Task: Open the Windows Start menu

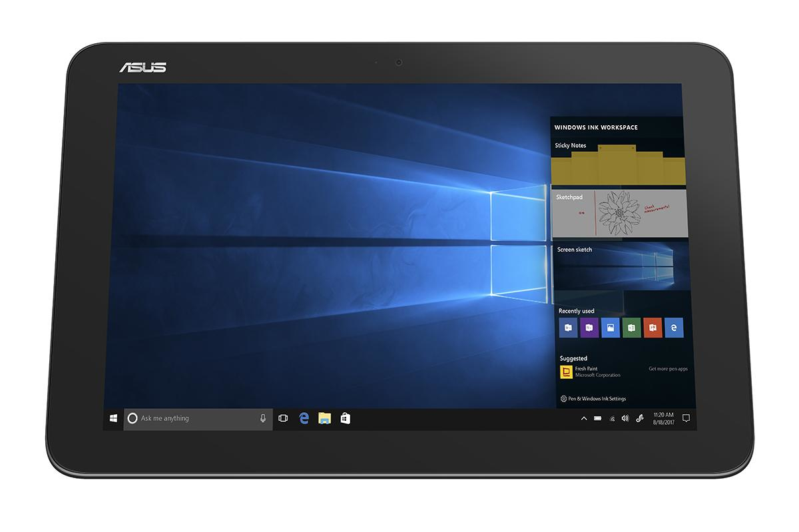Action: [114, 418]
